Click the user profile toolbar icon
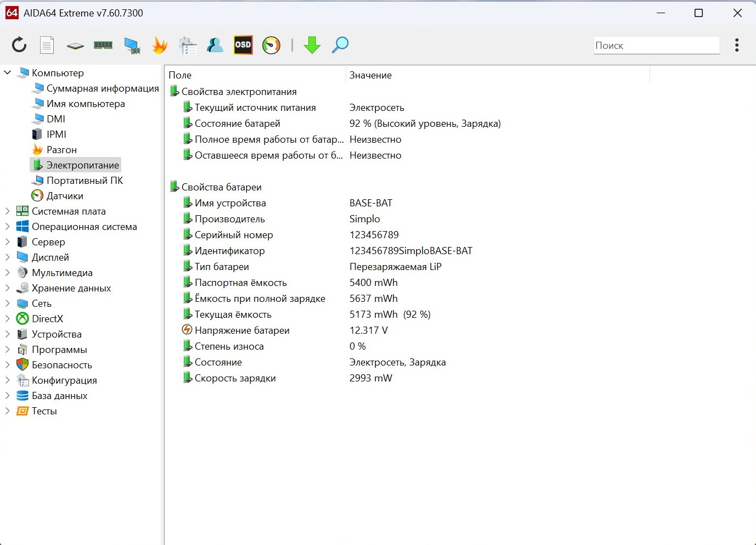 click(x=215, y=45)
